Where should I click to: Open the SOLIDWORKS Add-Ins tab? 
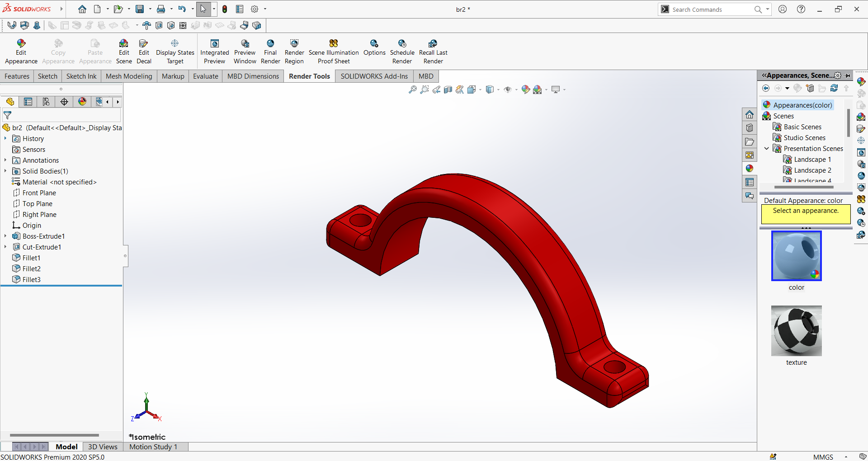pyautogui.click(x=374, y=76)
